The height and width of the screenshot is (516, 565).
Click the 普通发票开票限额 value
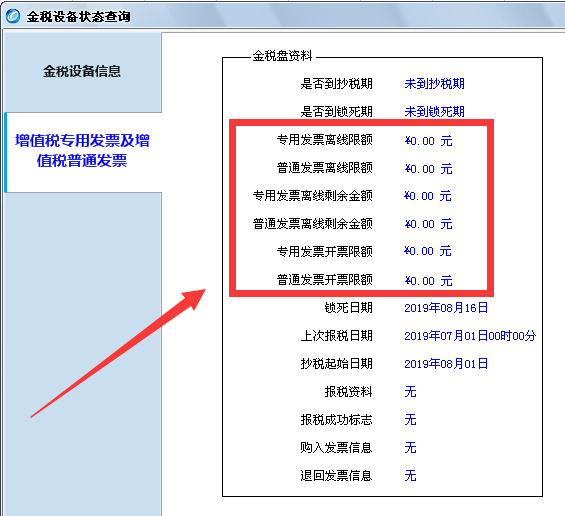tap(428, 281)
